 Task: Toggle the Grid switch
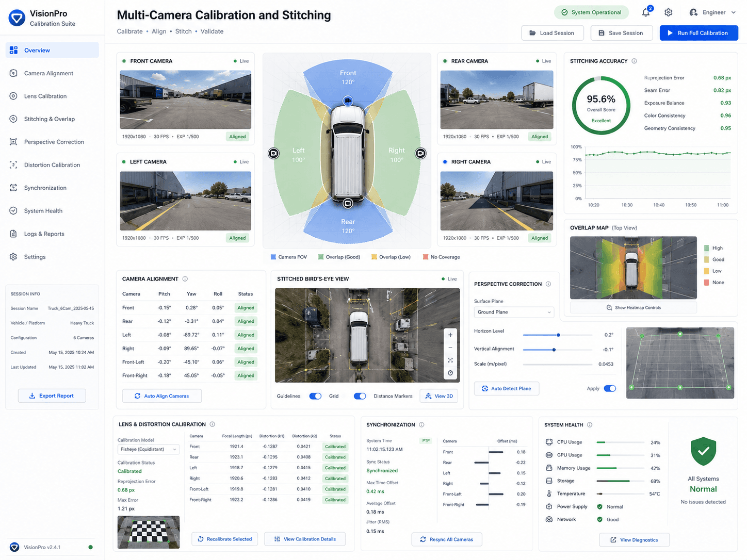pyautogui.click(x=360, y=396)
